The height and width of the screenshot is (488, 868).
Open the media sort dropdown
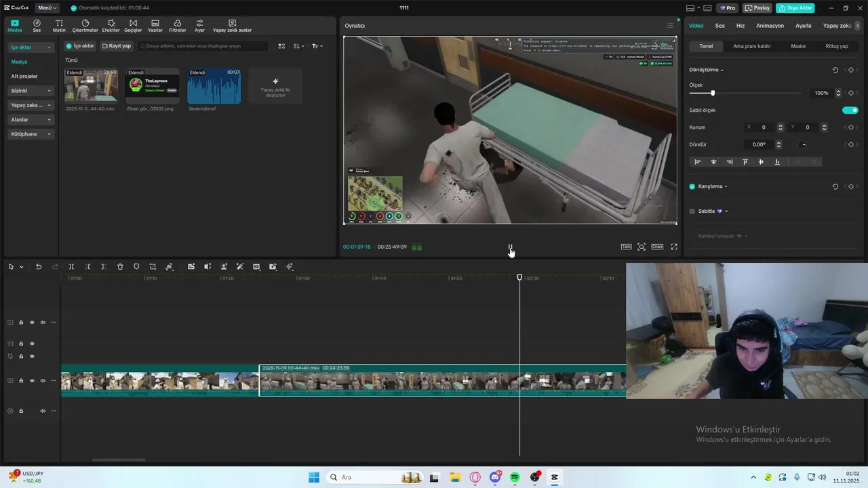[x=299, y=46]
